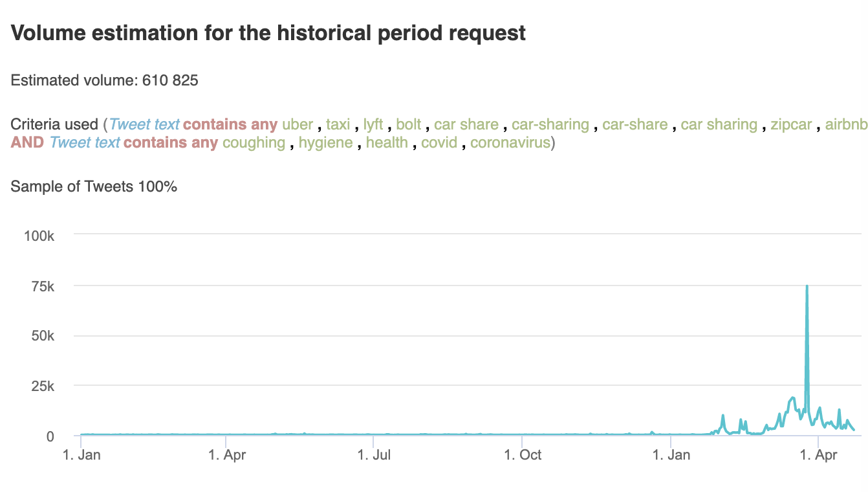Viewport: 868px width, 492px height.
Task: Click the 'Sample of Tweets 100%' label
Action: pos(94,187)
